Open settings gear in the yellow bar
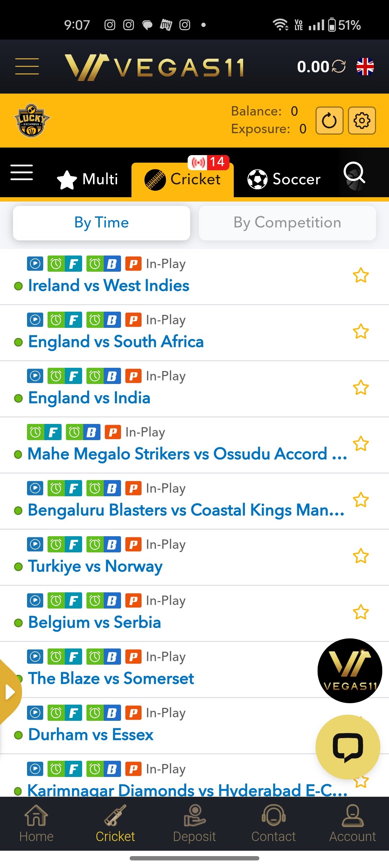Viewport: 389px width, 868px height. click(362, 121)
